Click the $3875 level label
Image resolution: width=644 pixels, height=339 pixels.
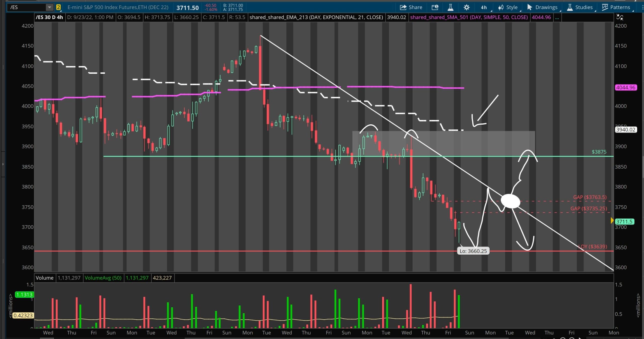(599, 152)
